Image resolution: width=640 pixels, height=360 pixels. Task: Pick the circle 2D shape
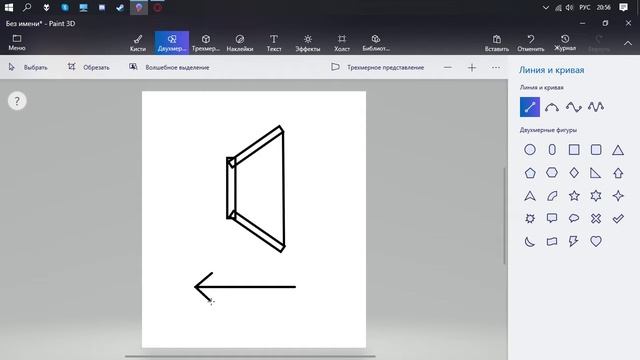point(530,150)
